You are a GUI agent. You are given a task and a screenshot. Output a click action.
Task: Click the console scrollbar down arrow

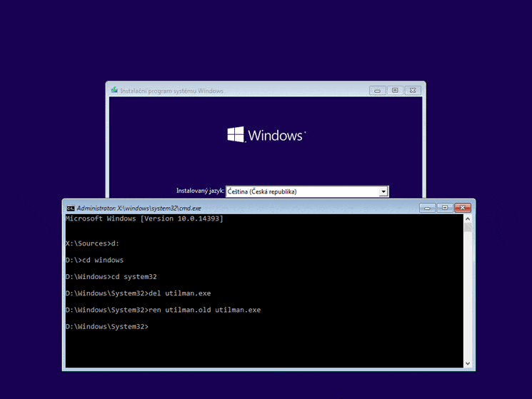click(468, 364)
